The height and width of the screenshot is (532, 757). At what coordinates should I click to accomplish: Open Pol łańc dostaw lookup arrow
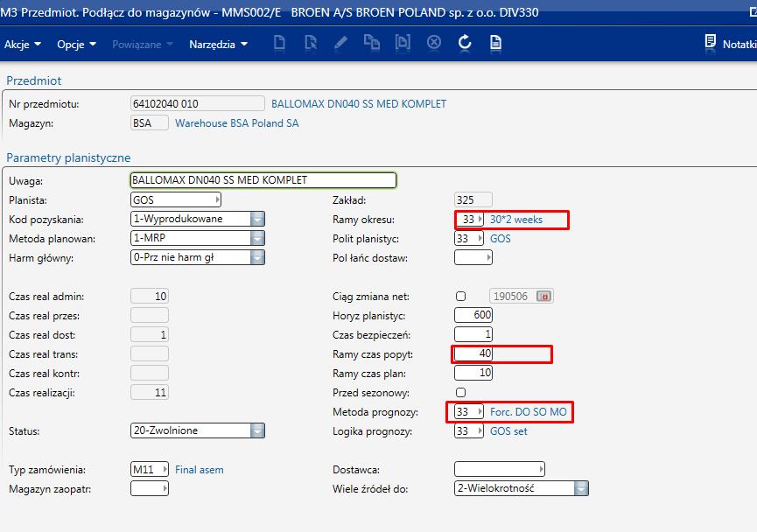(488, 258)
